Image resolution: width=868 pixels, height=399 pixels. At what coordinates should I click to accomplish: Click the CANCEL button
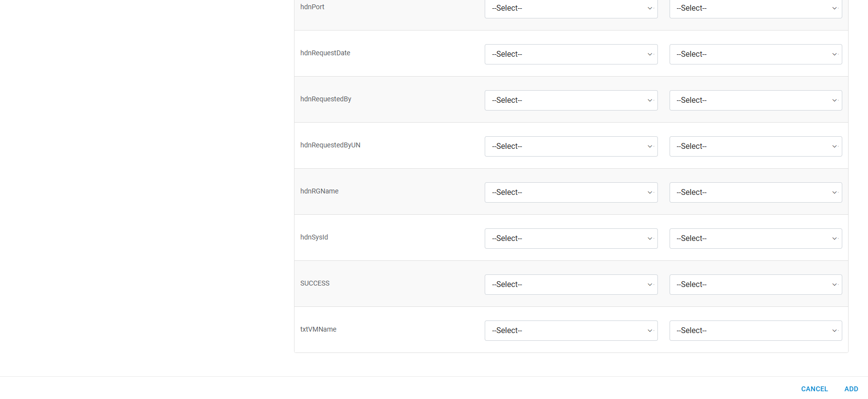tap(814, 389)
